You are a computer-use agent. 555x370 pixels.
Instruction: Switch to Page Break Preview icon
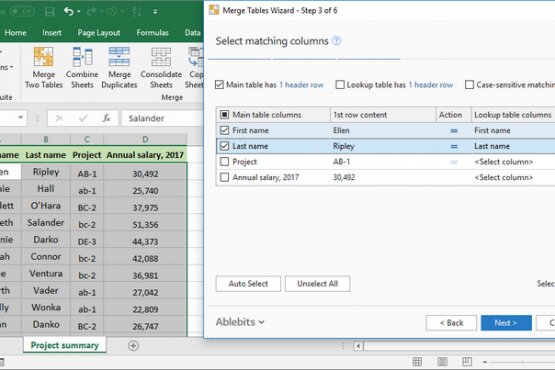pyautogui.click(x=467, y=362)
